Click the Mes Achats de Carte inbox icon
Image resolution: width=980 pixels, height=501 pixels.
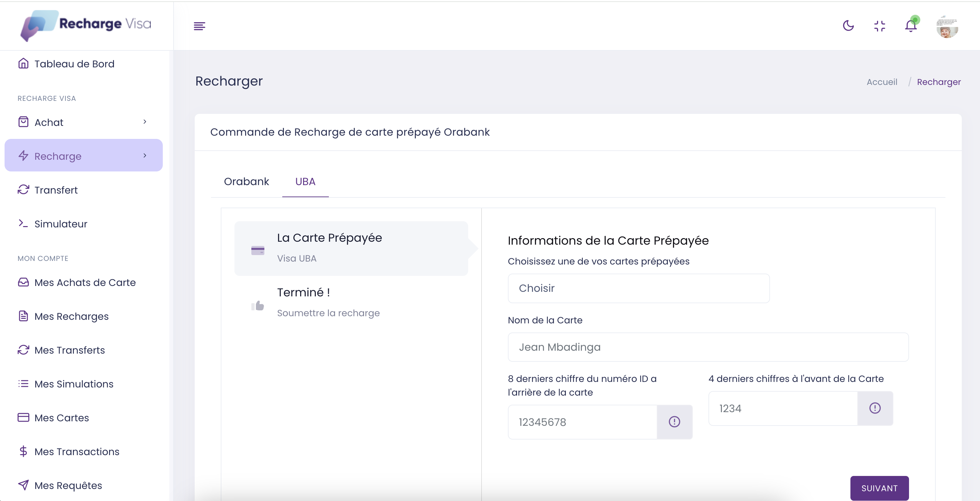[x=23, y=282]
